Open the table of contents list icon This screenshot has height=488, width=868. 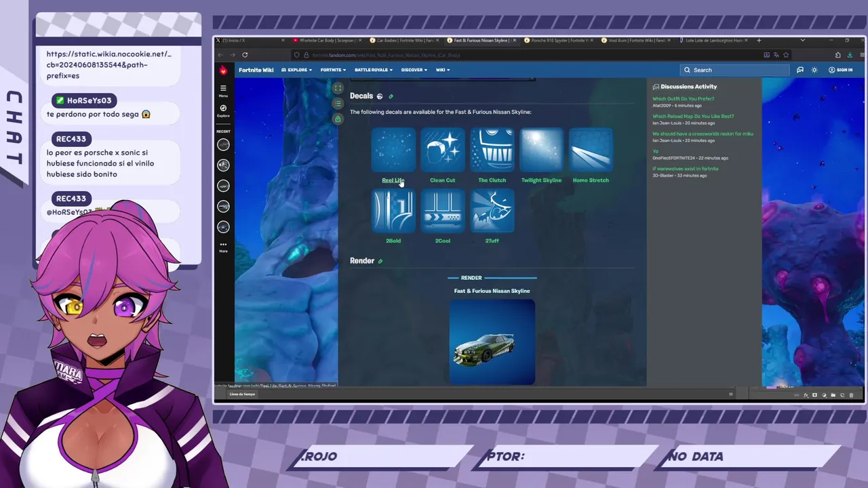[338, 104]
